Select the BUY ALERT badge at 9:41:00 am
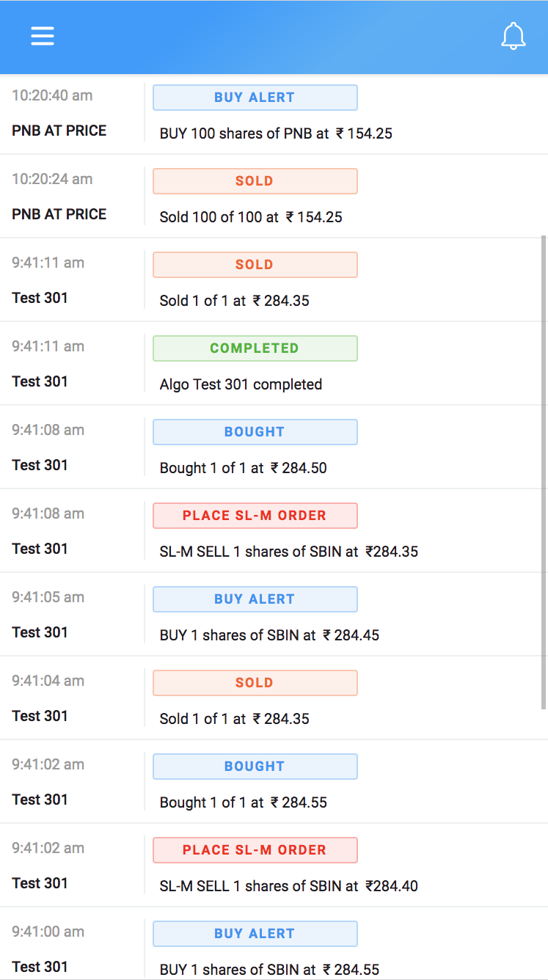This screenshot has width=548, height=980. click(x=255, y=934)
